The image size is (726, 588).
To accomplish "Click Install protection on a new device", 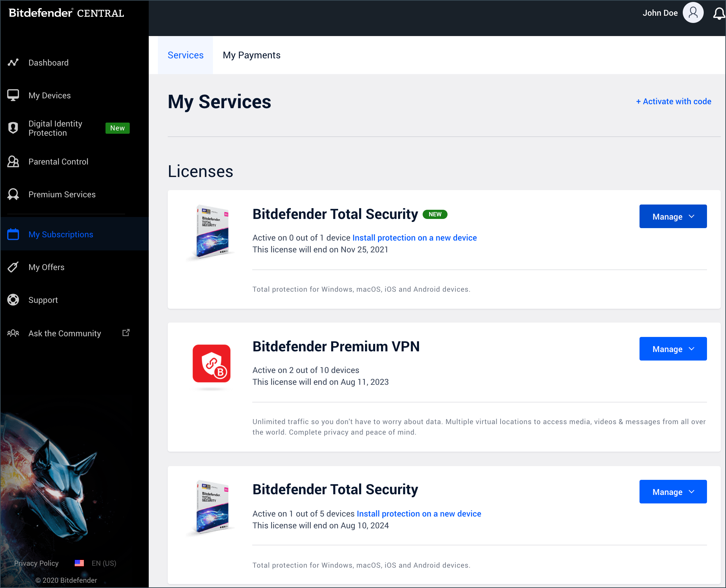I will click(x=414, y=238).
